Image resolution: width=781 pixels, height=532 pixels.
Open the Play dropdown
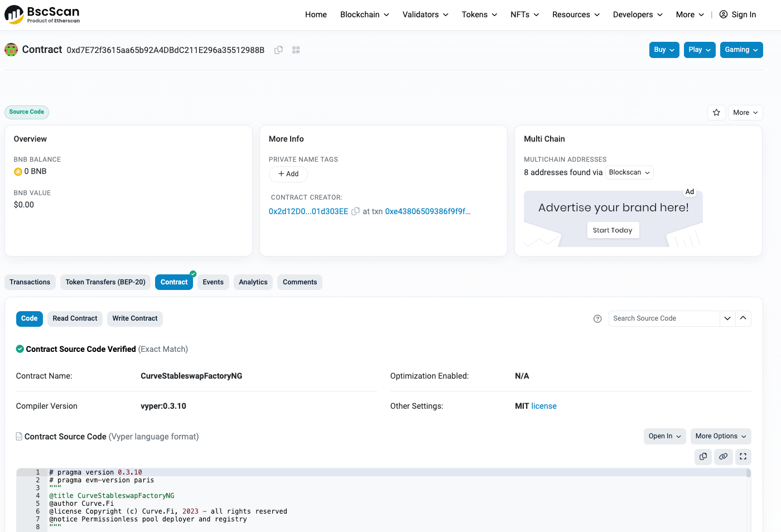tap(700, 50)
